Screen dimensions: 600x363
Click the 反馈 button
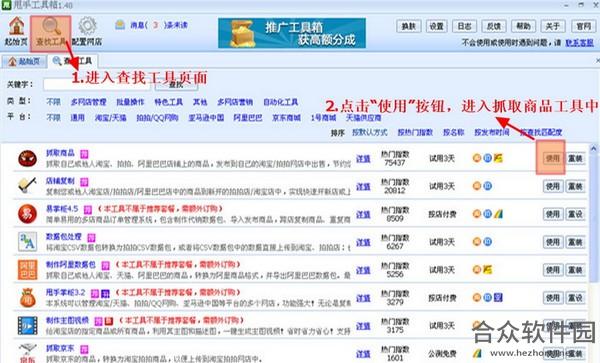tap(494, 26)
